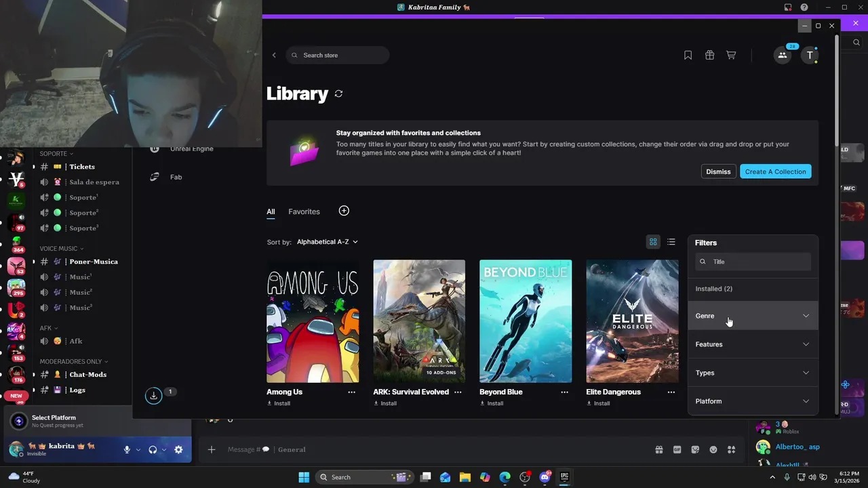Expand the Features filter
The width and height of the screenshot is (868, 488).
pos(753,344)
